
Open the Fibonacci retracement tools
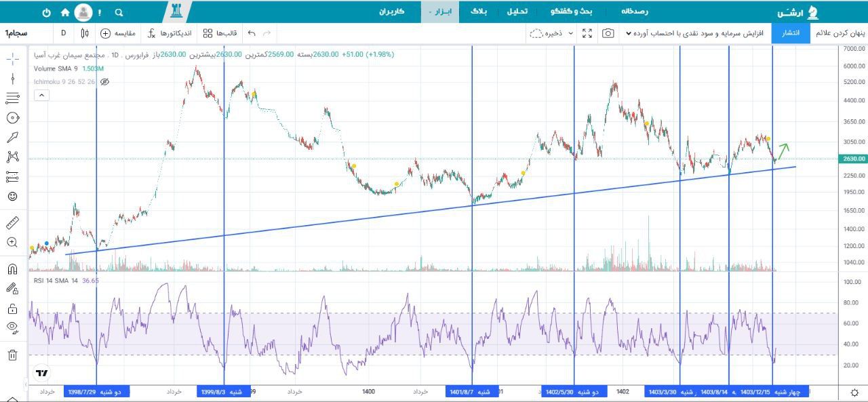click(x=12, y=98)
